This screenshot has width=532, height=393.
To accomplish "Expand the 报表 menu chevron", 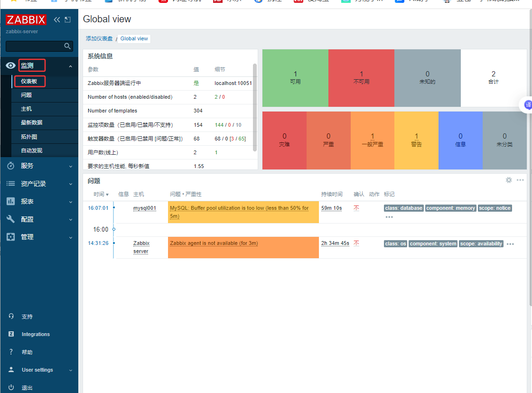I will (71, 202).
